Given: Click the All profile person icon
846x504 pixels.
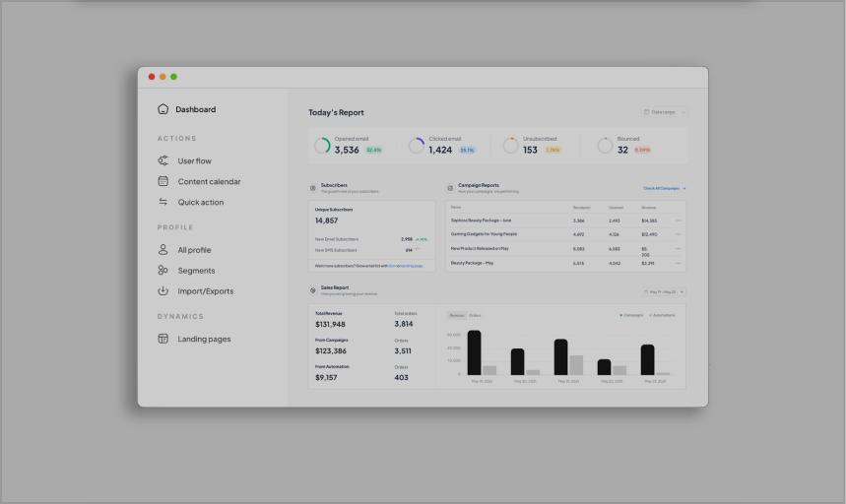Looking at the screenshot, I should [163, 250].
